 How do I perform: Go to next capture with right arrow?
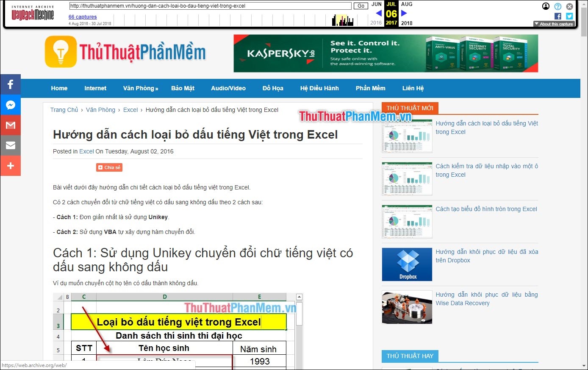(404, 13)
